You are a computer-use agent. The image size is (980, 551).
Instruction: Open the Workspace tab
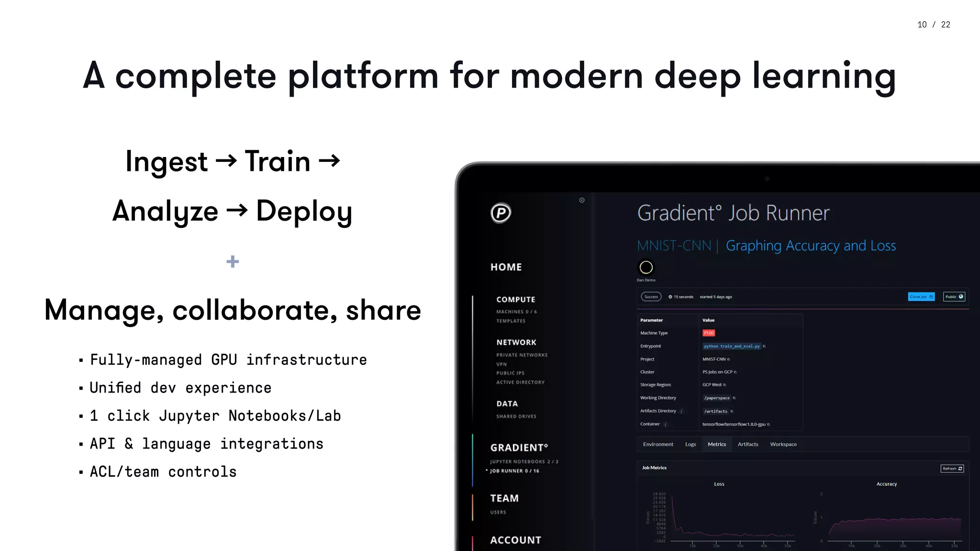tap(783, 444)
